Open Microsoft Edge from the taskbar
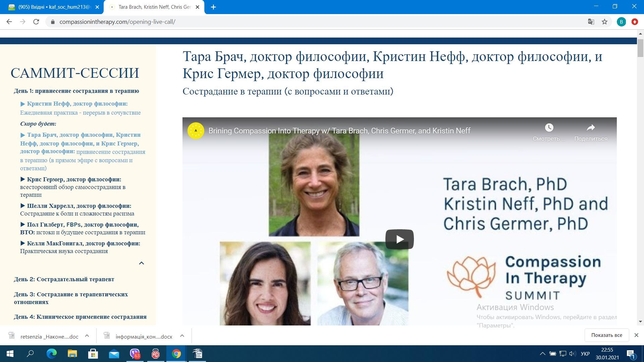The image size is (644, 362). [x=51, y=354]
